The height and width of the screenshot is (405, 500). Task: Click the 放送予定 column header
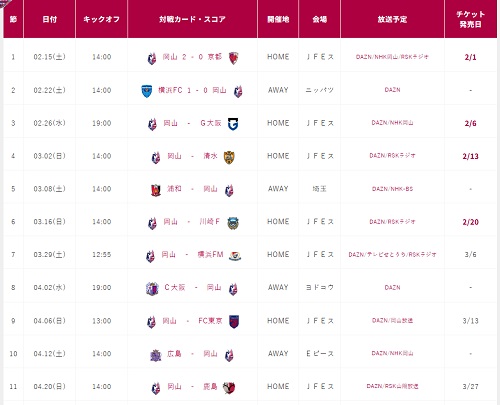click(392, 19)
